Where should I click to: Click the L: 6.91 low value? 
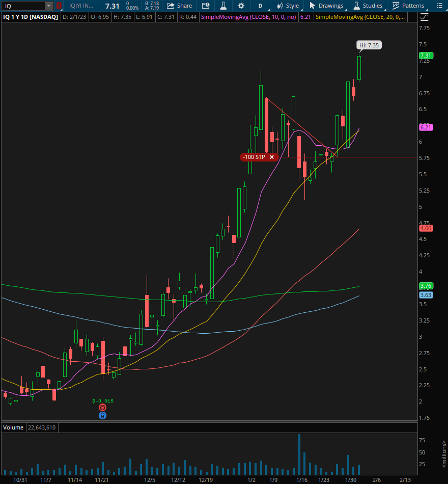144,17
